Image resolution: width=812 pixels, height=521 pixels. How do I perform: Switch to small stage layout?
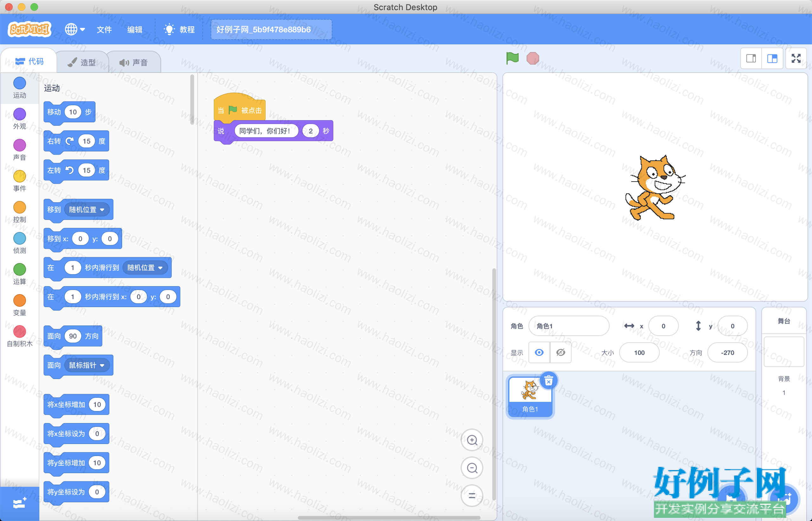[751, 59]
